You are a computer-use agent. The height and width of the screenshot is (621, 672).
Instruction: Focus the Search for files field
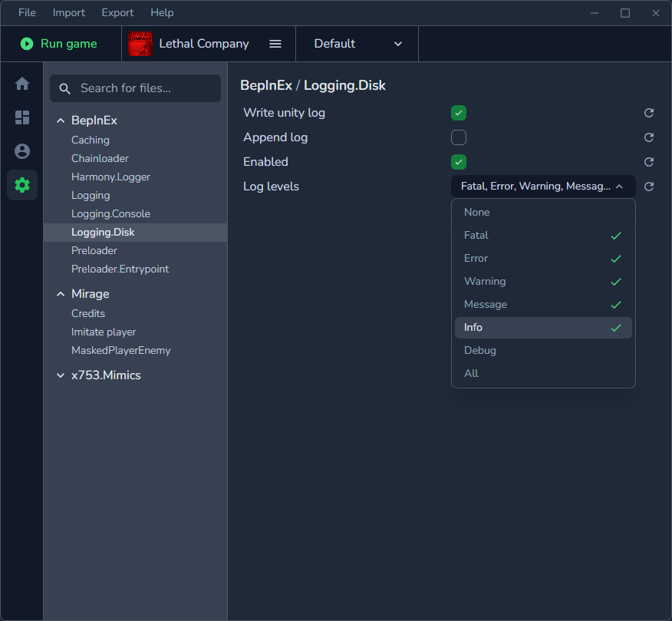coord(136,88)
